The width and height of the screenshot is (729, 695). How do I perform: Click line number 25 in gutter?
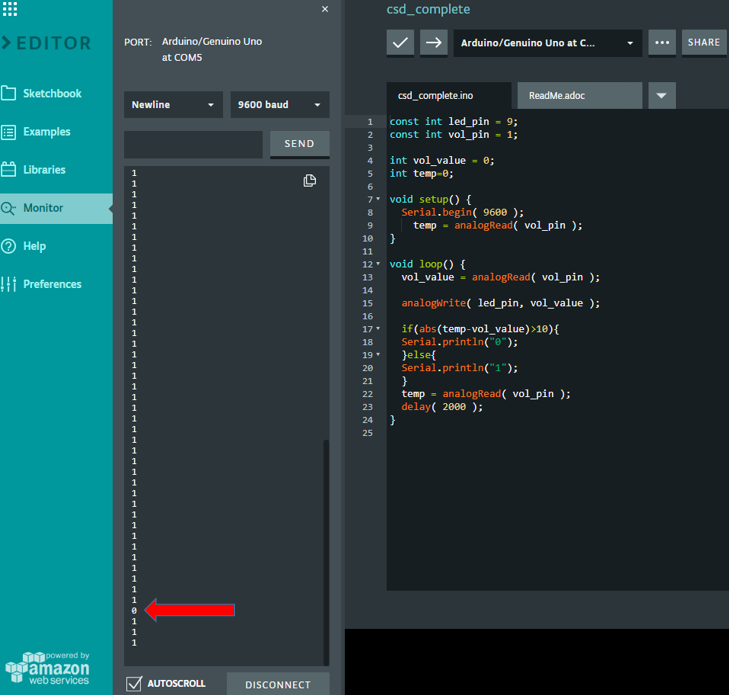[x=367, y=433]
